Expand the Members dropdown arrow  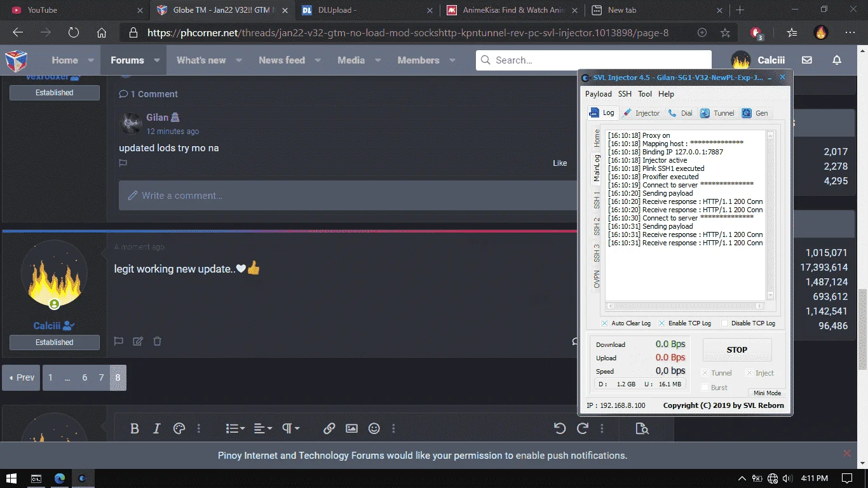[x=452, y=60]
